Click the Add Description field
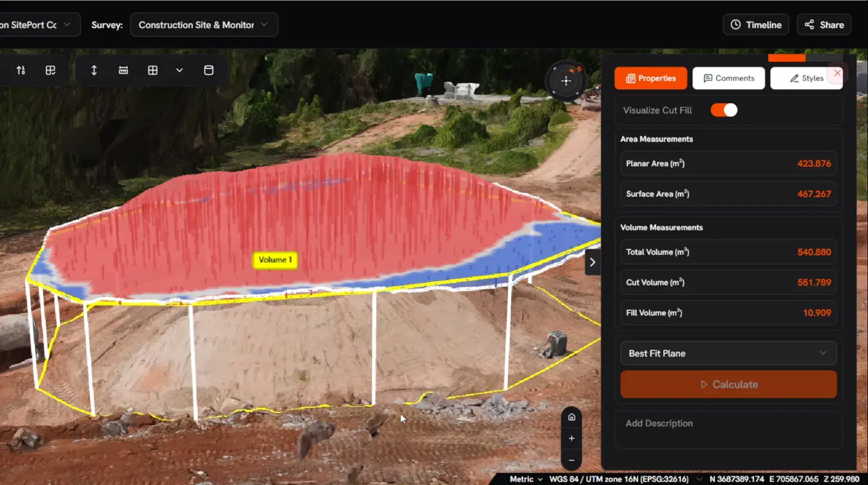The image size is (868, 485). tap(728, 423)
